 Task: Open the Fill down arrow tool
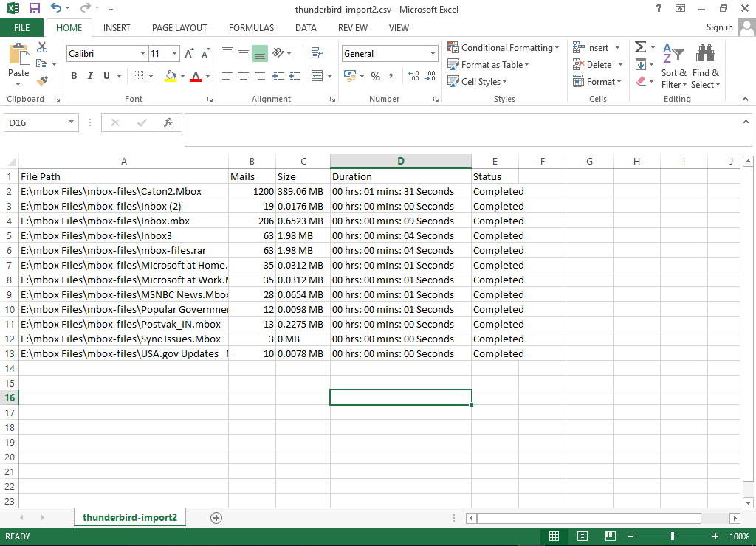[641, 65]
